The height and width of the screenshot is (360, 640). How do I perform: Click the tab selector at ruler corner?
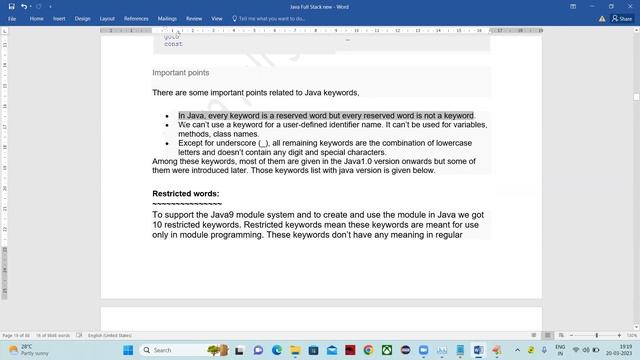(x=4, y=31)
